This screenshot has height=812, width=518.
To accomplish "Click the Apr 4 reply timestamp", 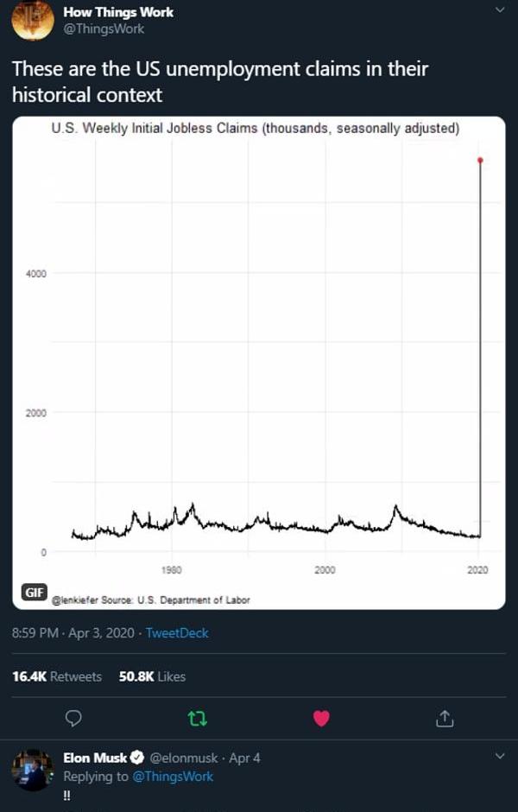I will tap(244, 758).
